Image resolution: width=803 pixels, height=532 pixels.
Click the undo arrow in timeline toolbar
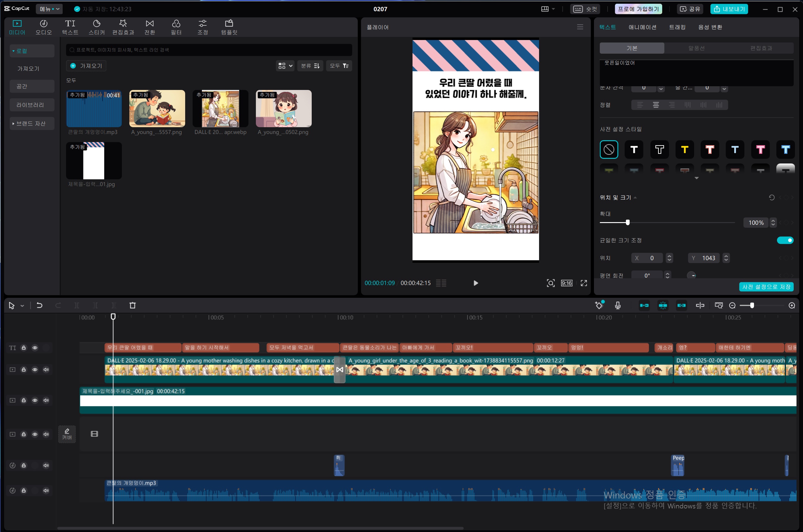(39, 305)
